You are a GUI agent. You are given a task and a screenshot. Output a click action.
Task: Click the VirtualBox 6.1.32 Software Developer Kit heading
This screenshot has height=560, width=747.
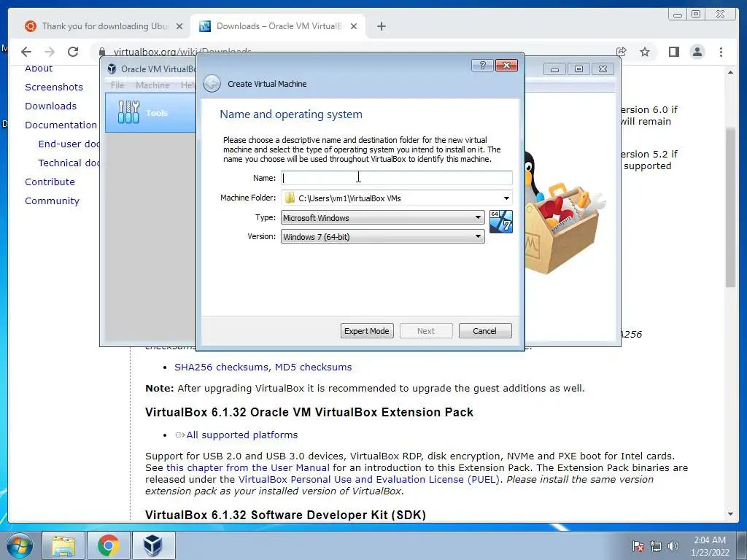coord(285,516)
